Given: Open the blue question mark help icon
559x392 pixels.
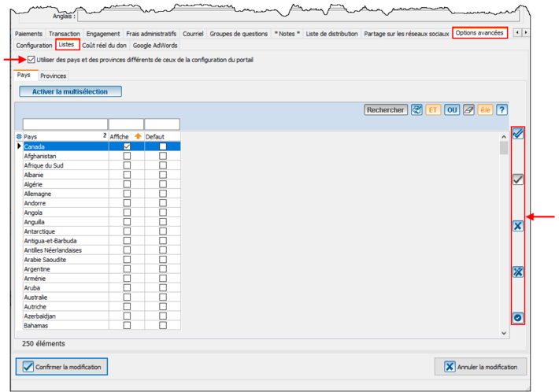Looking at the screenshot, I should pyautogui.click(x=501, y=110).
